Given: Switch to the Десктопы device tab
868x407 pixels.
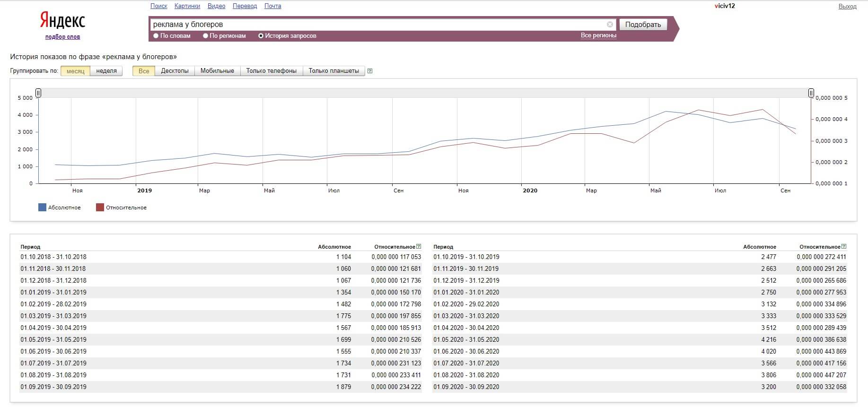Looking at the screenshot, I should (175, 71).
